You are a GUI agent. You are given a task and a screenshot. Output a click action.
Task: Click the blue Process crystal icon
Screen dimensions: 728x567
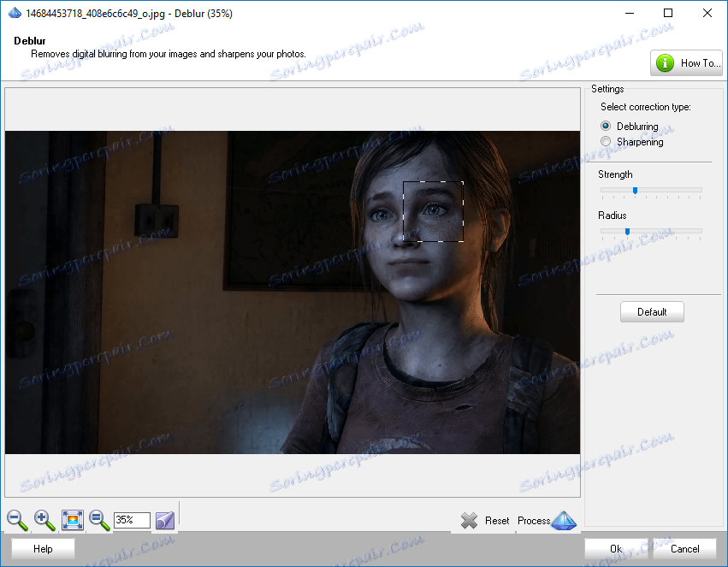pos(564,520)
